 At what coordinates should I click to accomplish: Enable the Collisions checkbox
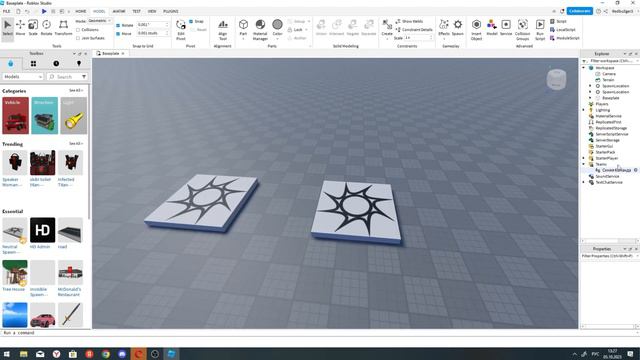78,30
